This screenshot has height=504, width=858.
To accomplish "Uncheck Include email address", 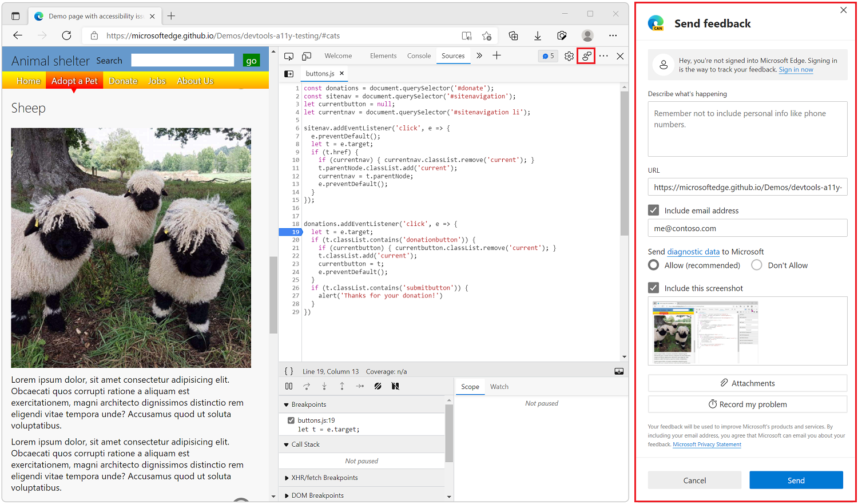I will pyautogui.click(x=653, y=210).
